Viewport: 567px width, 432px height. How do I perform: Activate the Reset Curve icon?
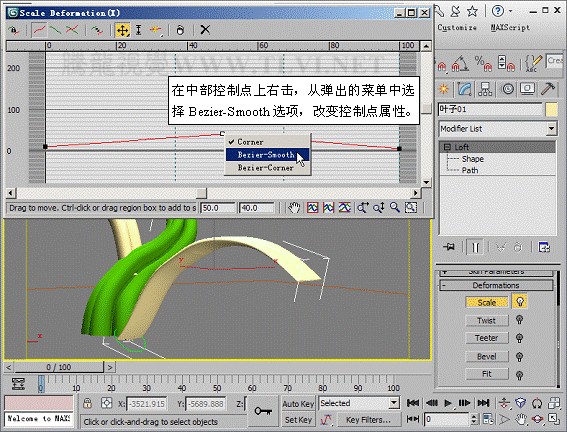180,30
